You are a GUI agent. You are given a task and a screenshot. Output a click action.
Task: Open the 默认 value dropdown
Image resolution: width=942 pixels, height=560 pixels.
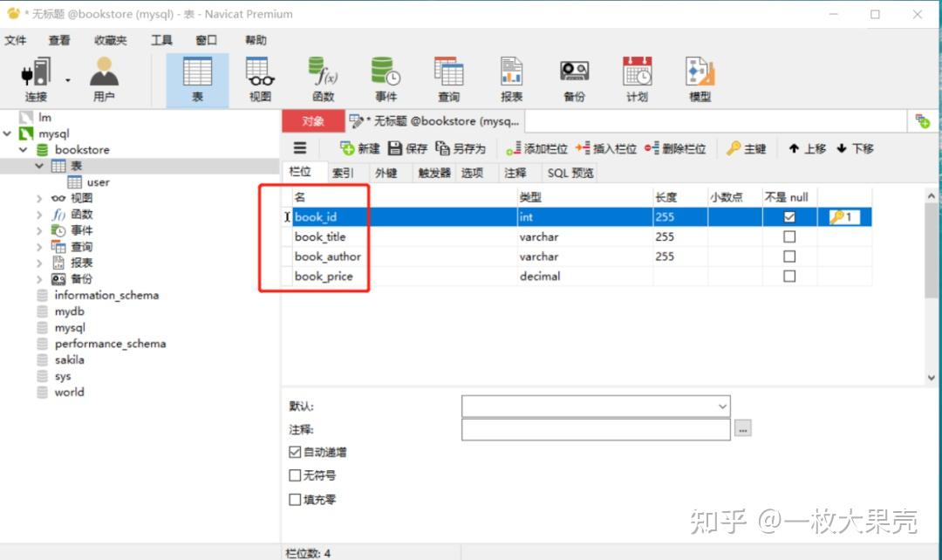click(x=721, y=406)
